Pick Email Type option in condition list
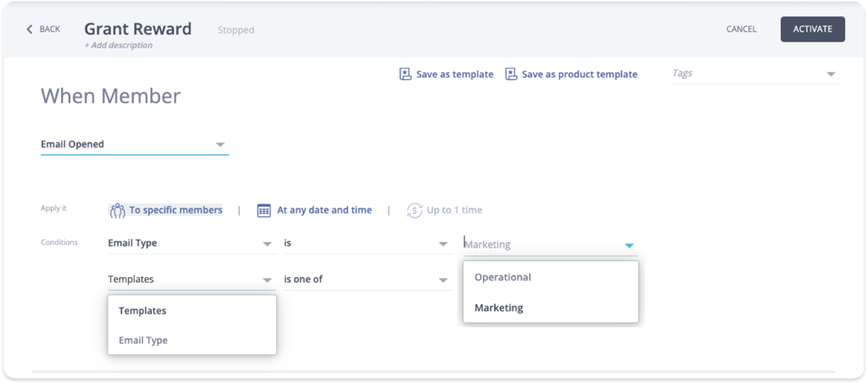Screen dimensions: 868x384 [x=143, y=341]
